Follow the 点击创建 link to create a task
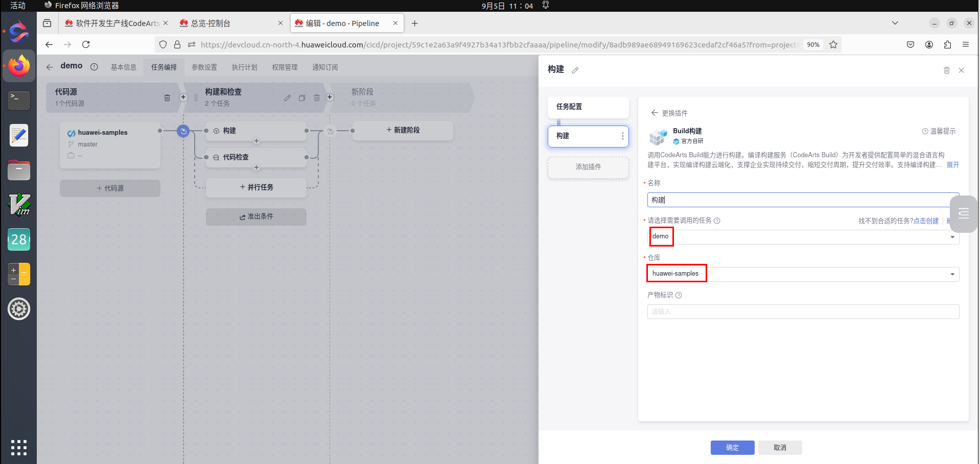 926,221
